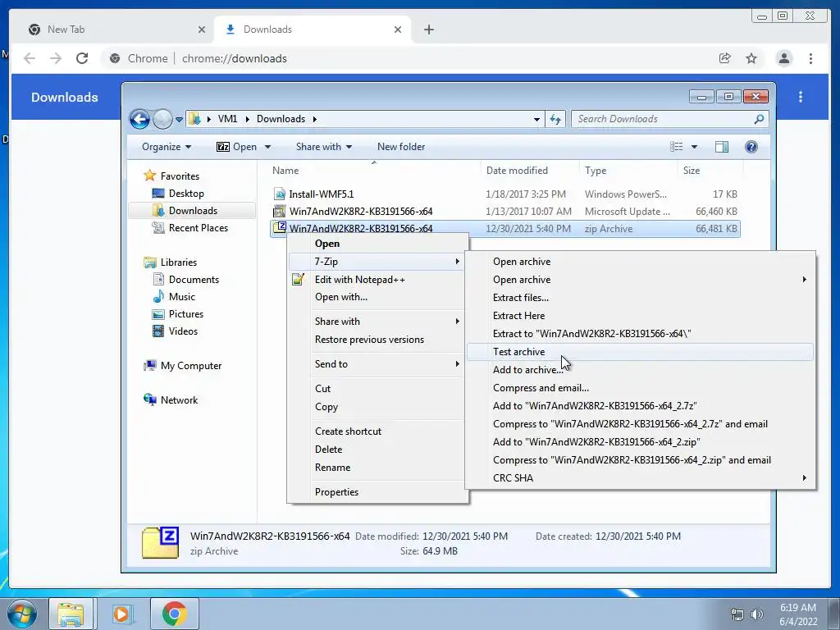Image resolution: width=840 pixels, height=630 pixels.
Task: Open Pictures library in navigation pane
Action: tap(178, 314)
